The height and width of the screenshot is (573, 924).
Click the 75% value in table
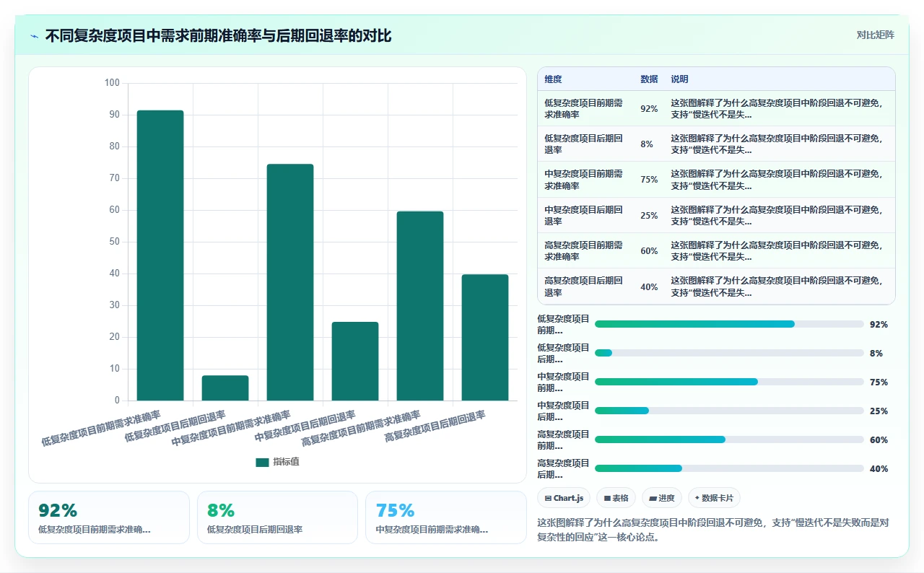click(649, 180)
